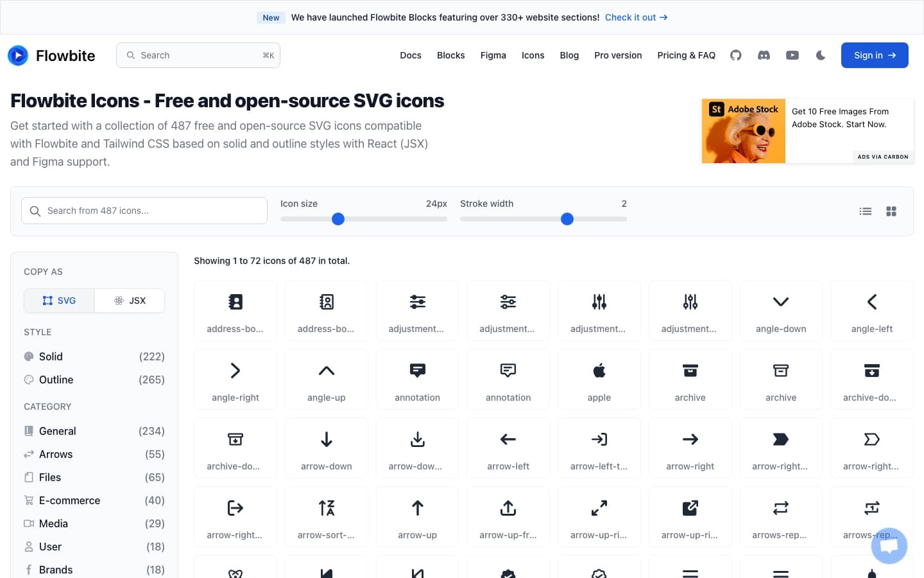Open the Discord icon link in header
This screenshot has height=578, width=924.
tap(764, 55)
